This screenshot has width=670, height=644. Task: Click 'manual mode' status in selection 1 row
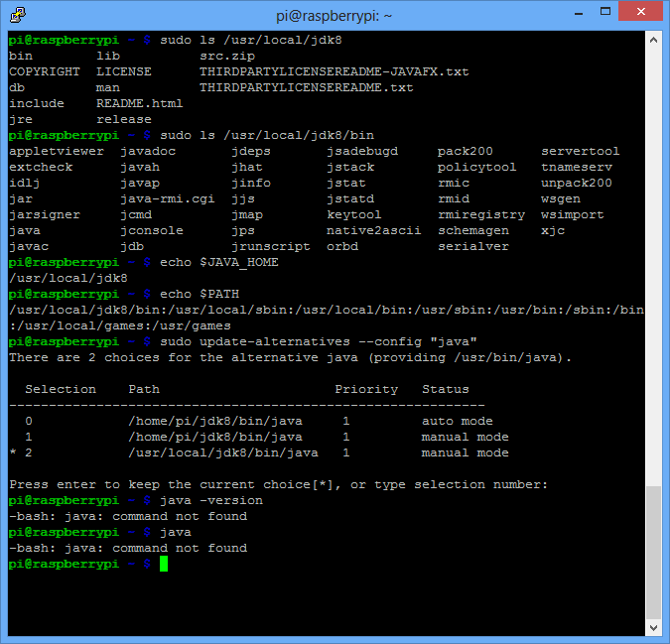[465, 437]
